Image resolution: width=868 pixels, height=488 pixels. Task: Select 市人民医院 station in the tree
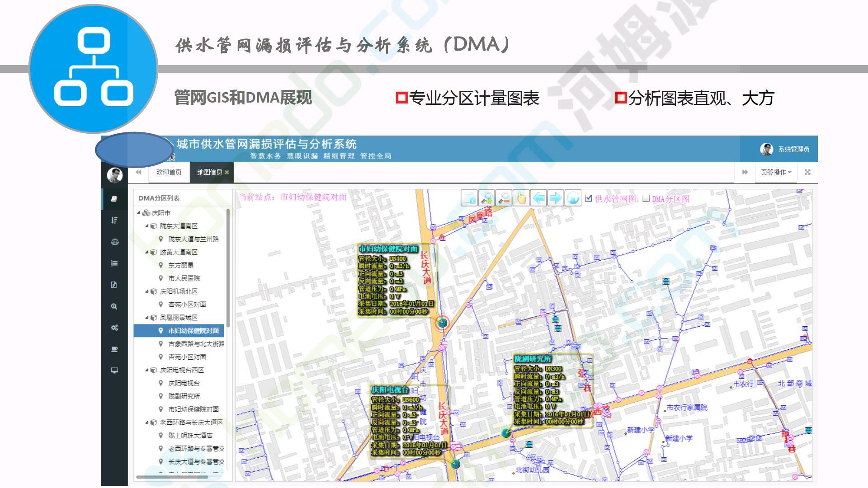click(x=184, y=278)
